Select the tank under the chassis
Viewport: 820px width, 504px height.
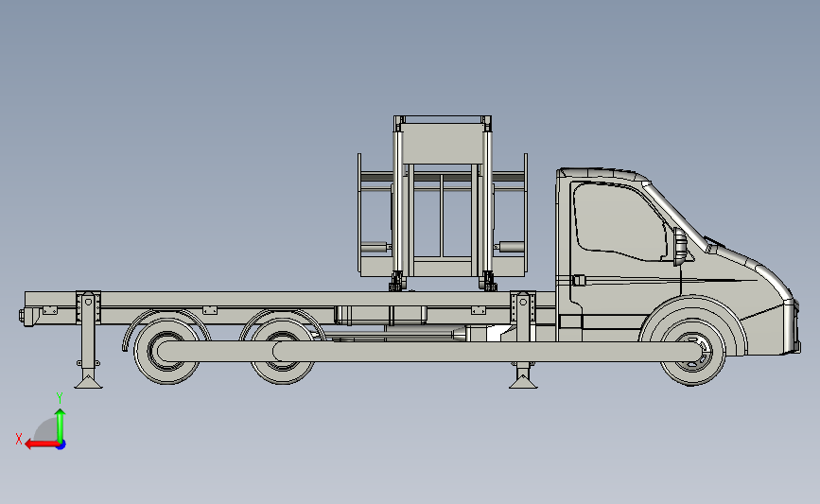pos(381,315)
